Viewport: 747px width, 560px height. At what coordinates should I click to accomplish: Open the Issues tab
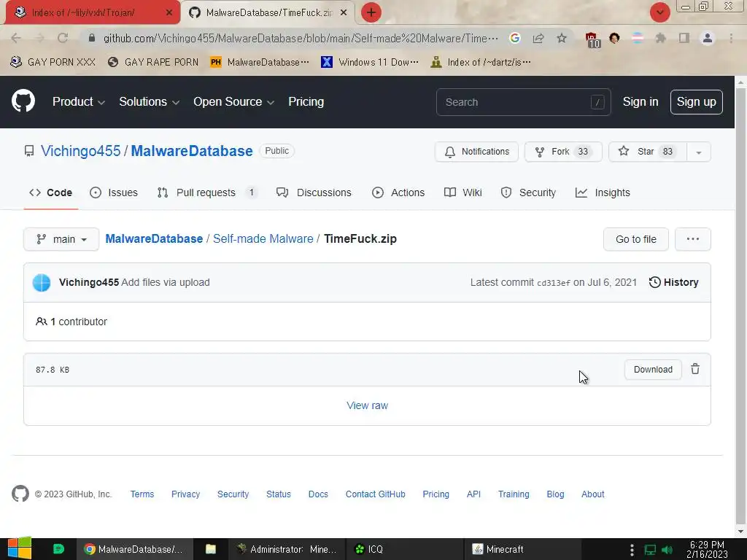coord(114,192)
